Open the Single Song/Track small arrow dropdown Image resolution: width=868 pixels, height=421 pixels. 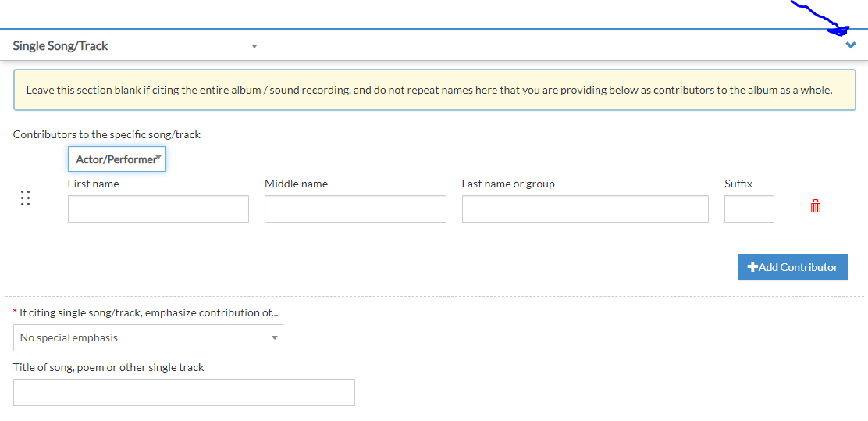pos(254,47)
